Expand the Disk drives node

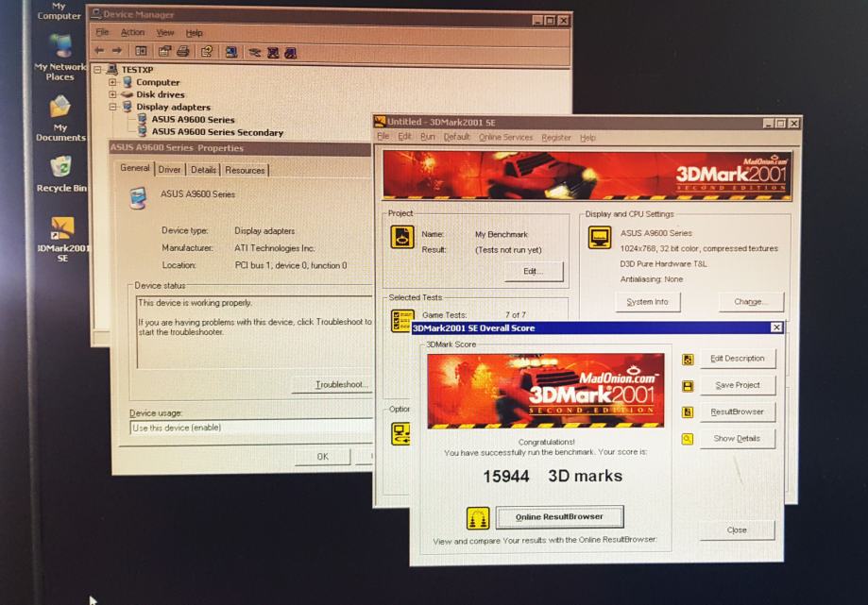[113, 94]
